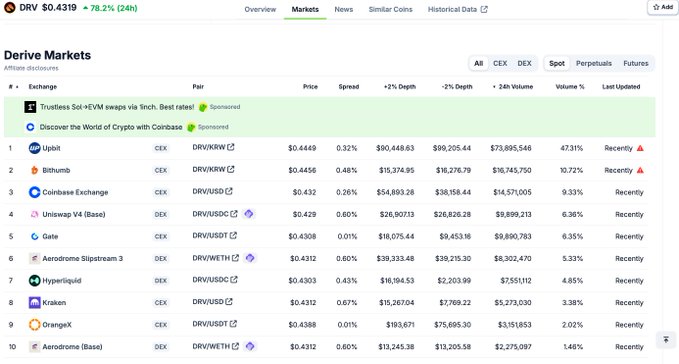Screen dimensions: 679x364
Task: Open Aerodrome (Base) DRV/WETH link icon
Action: [235, 346]
